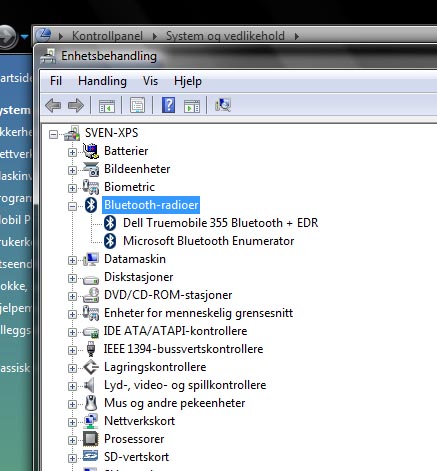The image size is (437, 471).
Task: Open the Handling menu
Action: (102, 81)
